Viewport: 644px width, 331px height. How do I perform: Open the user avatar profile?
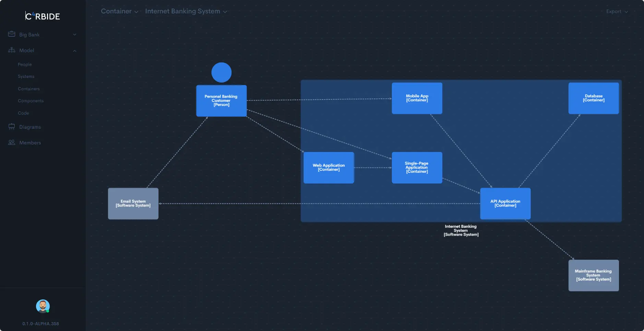pyautogui.click(x=43, y=306)
